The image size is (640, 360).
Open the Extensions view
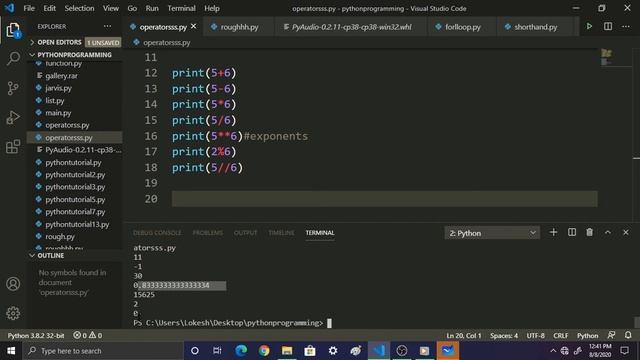(x=13, y=147)
